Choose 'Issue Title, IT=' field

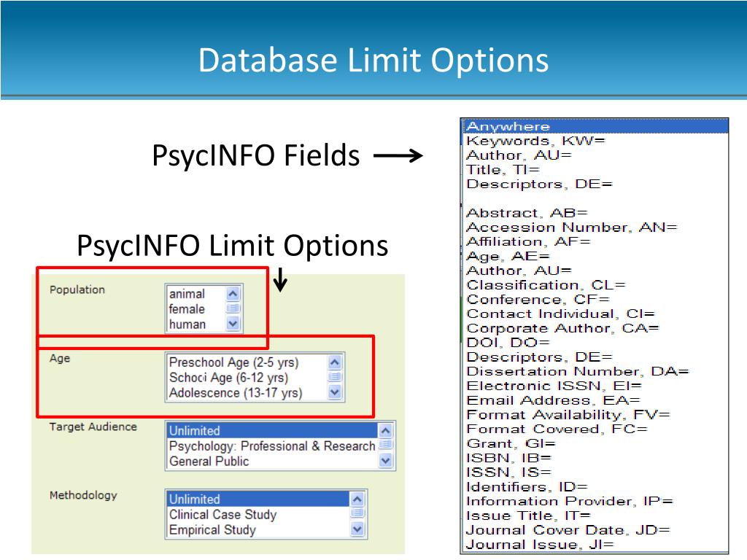click(x=528, y=516)
